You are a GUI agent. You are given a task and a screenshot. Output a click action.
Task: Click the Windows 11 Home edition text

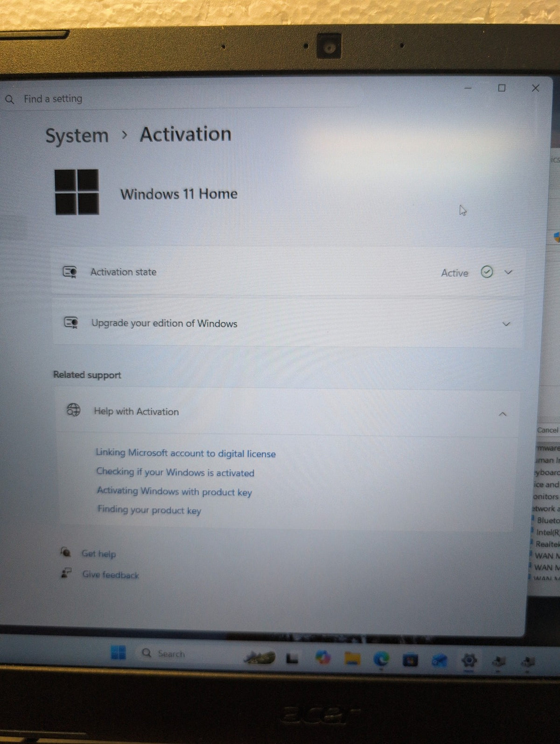click(x=179, y=194)
